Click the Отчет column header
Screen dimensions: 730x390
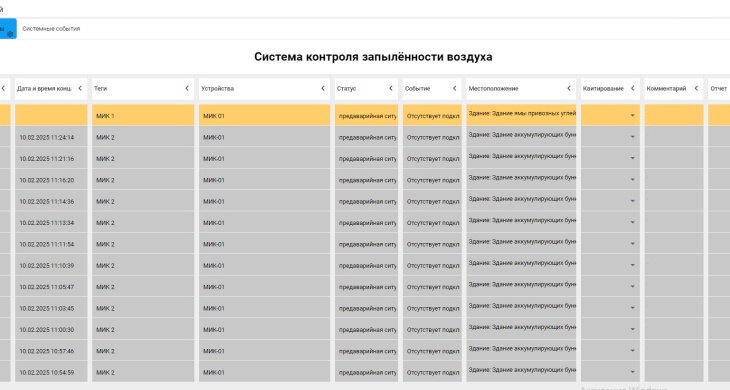pyautogui.click(x=718, y=88)
